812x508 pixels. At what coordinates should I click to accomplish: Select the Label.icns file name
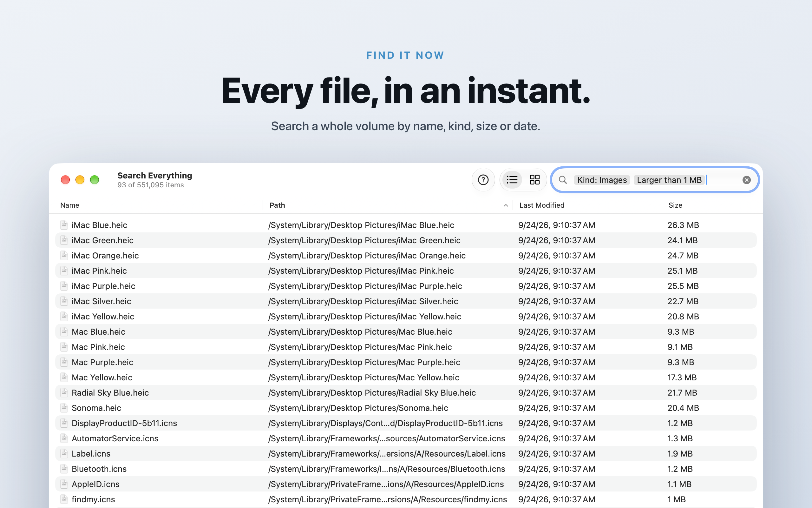point(91,454)
